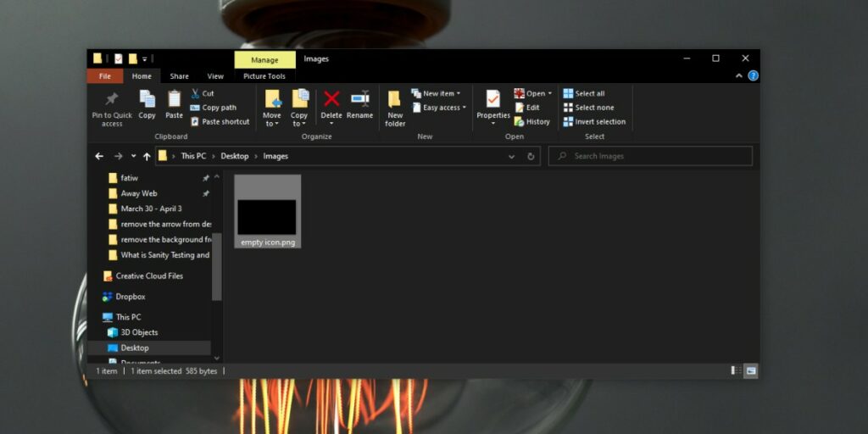Select Desktop in the navigation pane

point(149,348)
